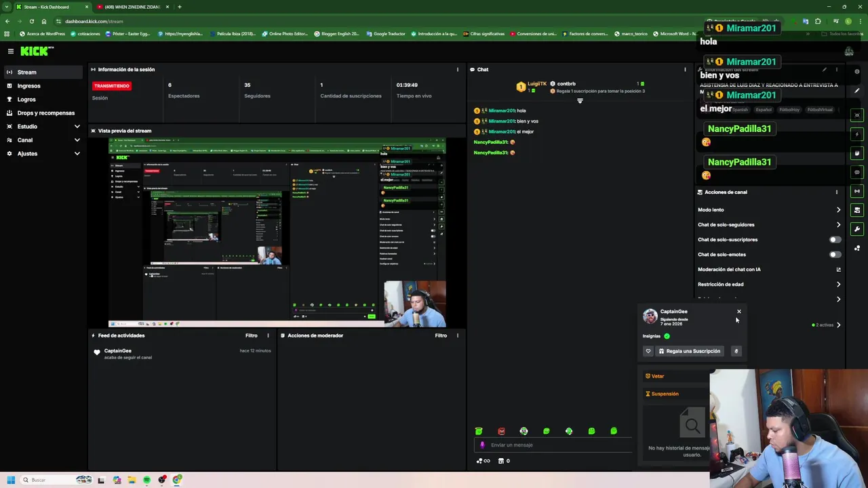868x488 pixels.
Task: Click Regala una Suscripción button
Action: (689, 351)
